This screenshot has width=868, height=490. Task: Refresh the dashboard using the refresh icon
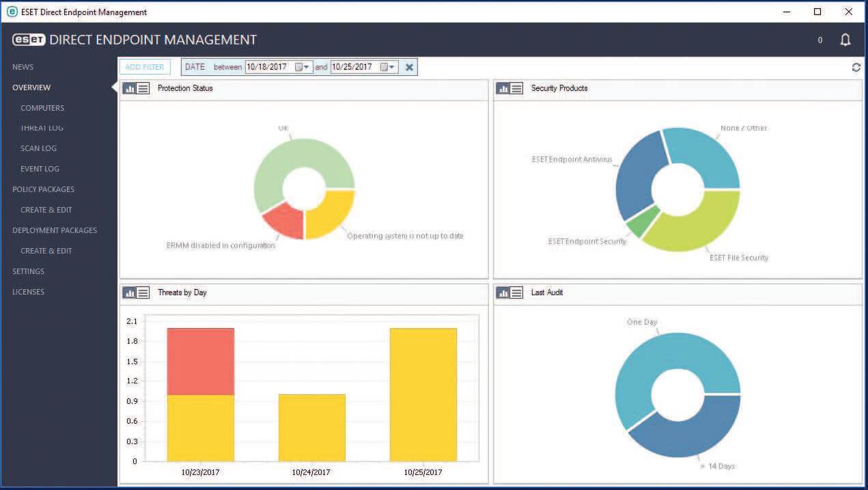tap(856, 67)
